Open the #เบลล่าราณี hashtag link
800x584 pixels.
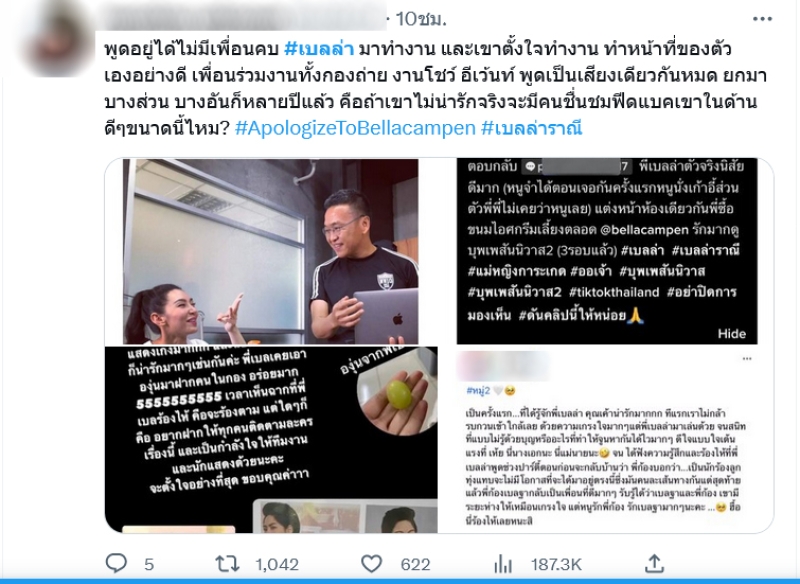[x=531, y=128]
